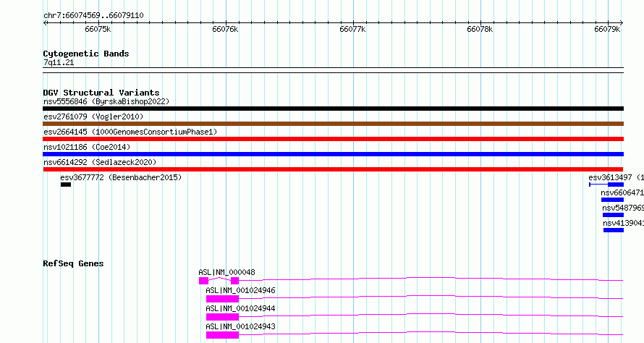Open the esv2664145 (1000GenomesConsortiumPhase1) label

coord(130,132)
